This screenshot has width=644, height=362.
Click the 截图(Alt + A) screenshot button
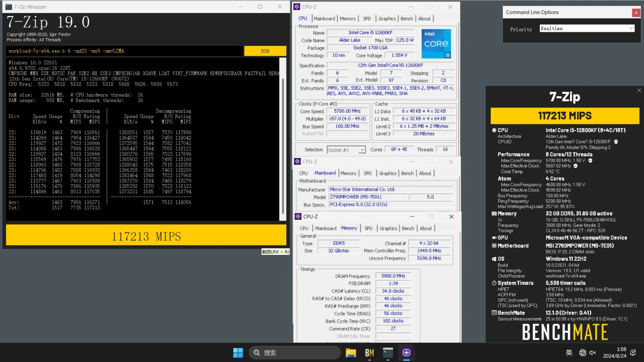(x=275, y=252)
